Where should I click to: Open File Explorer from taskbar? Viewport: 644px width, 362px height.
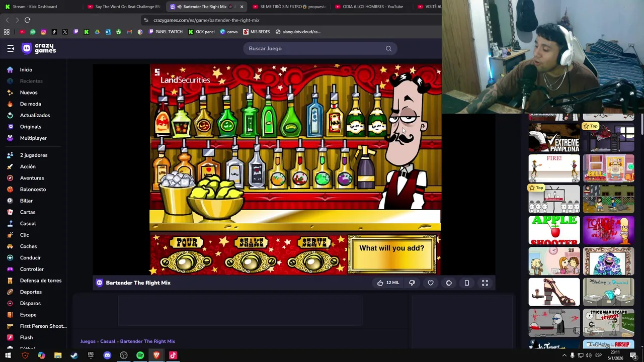(x=58, y=355)
